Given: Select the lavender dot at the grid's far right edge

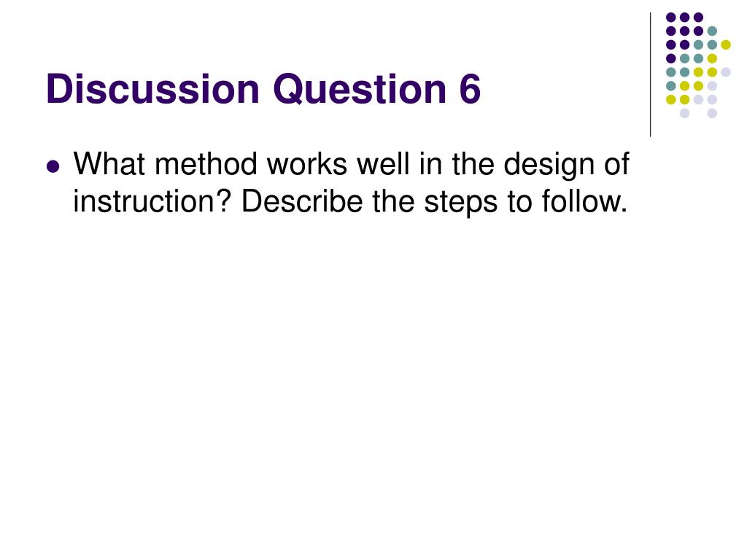Looking at the screenshot, I should 726,72.
